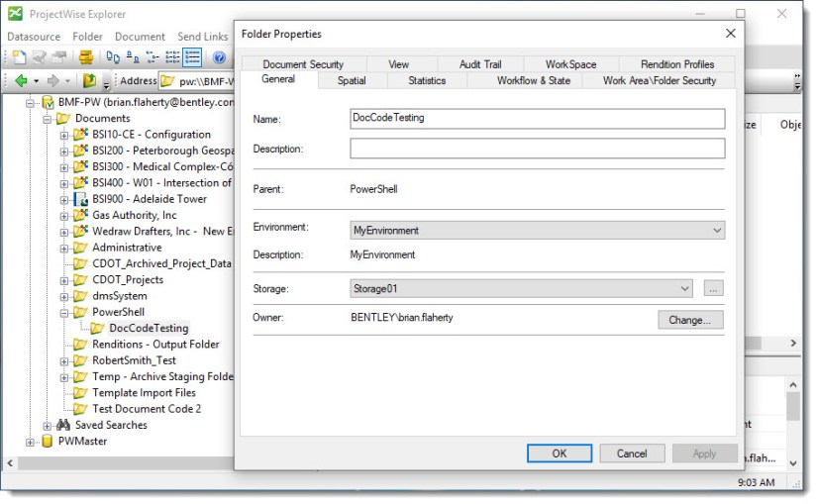This screenshot has width=817, height=504.
Task: Switch to large icons view
Action: (113, 56)
